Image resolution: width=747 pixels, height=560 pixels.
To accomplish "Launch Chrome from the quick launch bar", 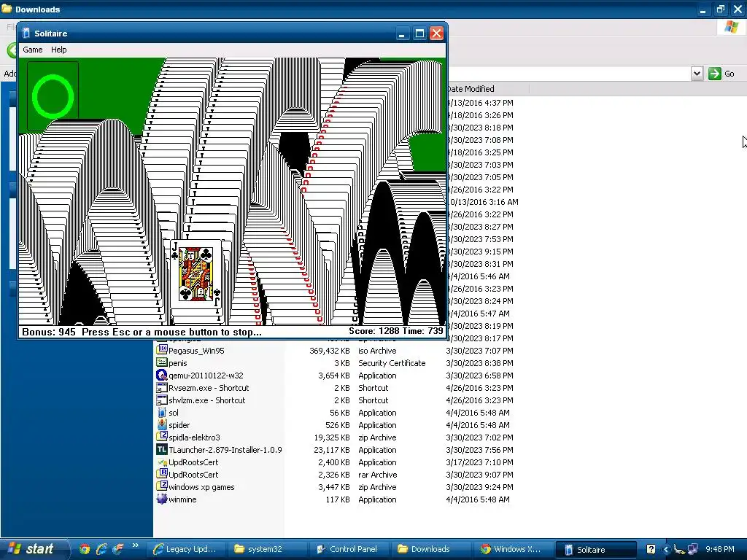I will coord(85,549).
